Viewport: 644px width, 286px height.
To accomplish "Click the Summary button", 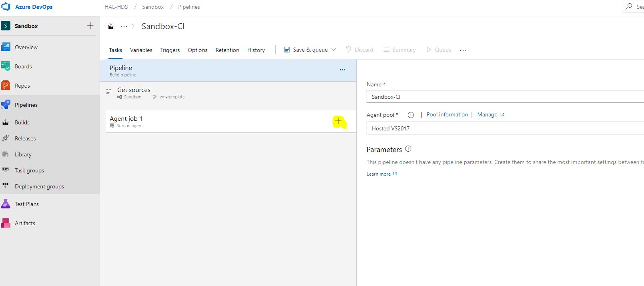I will [x=399, y=50].
